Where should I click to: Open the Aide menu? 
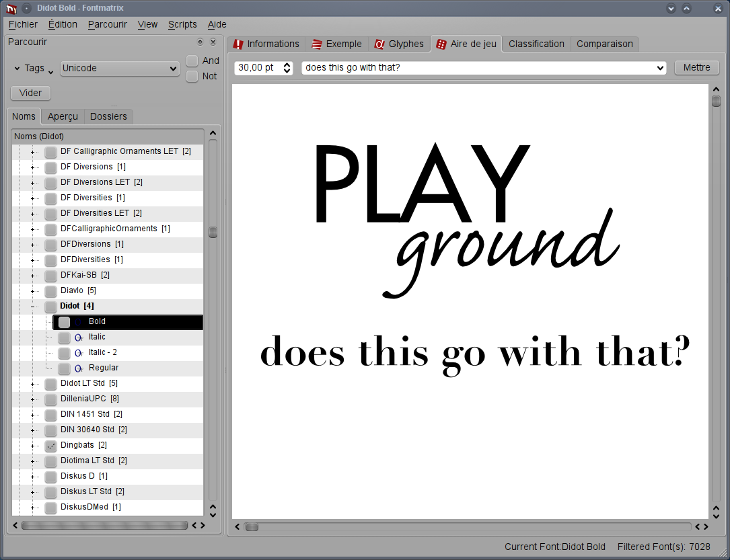217,24
